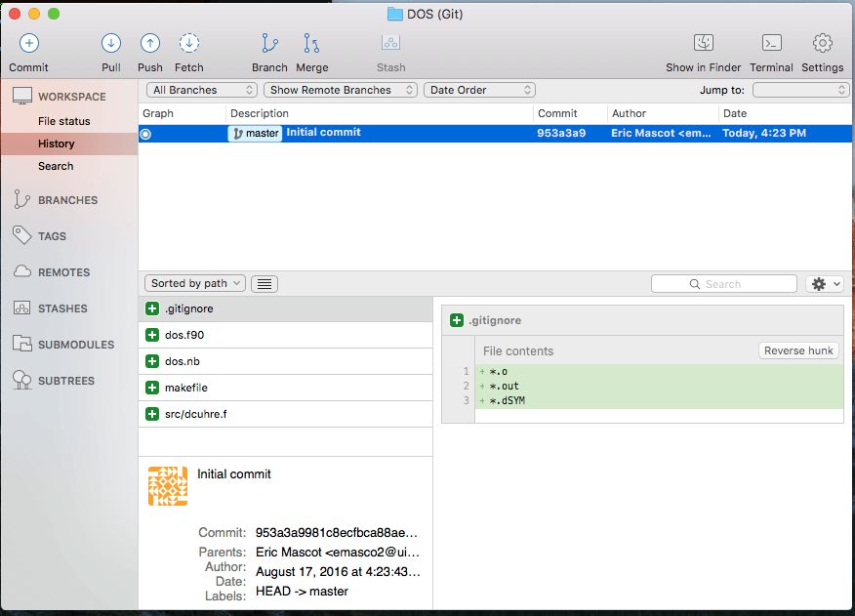The image size is (855, 616).
Task: Click the Pull toolbar icon
Action: tap(110, 43)
